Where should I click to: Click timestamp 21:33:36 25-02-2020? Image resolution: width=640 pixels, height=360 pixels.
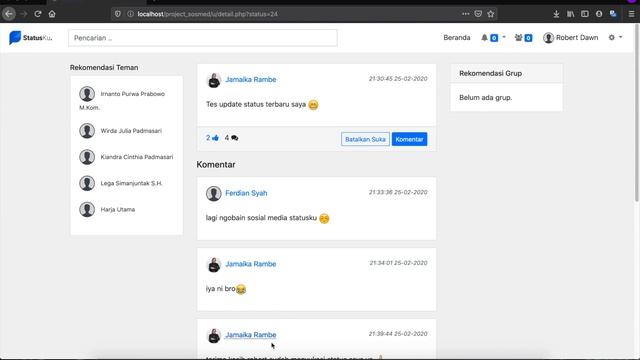pyautogui.click(x=398, y=192)
